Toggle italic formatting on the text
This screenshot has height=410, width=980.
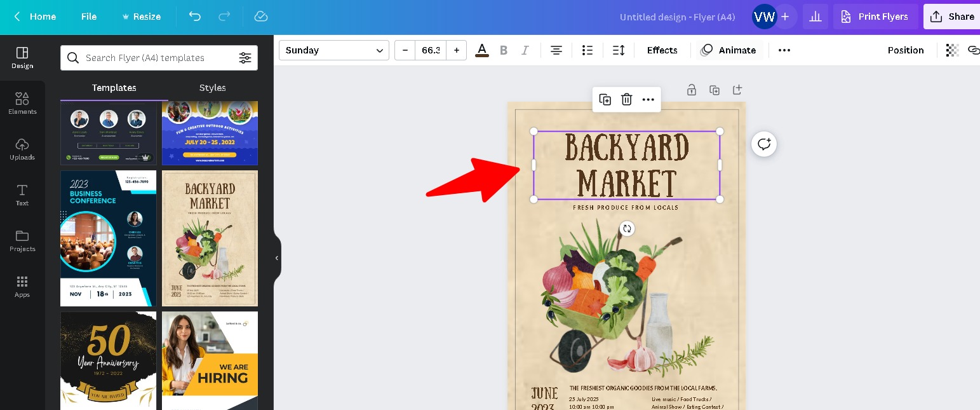tap(525, 50)
